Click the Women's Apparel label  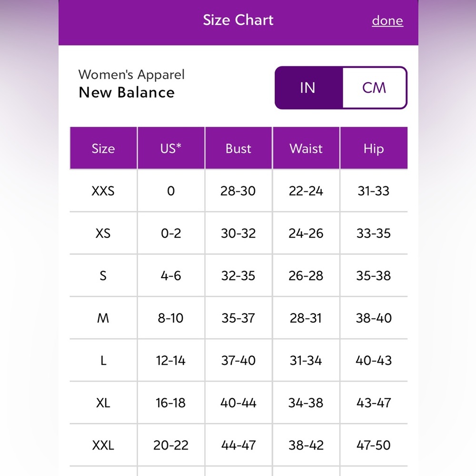coord(131,75)
